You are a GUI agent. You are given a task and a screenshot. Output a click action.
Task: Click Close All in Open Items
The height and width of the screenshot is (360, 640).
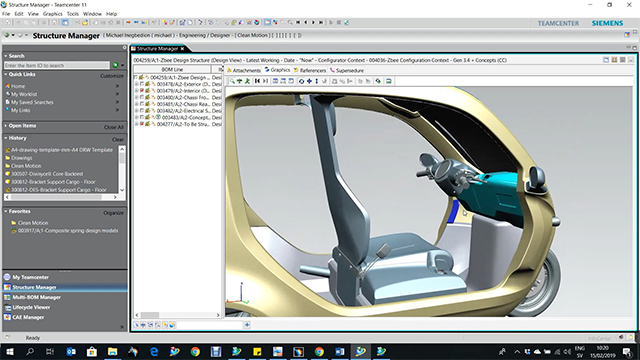pos(113,127)
